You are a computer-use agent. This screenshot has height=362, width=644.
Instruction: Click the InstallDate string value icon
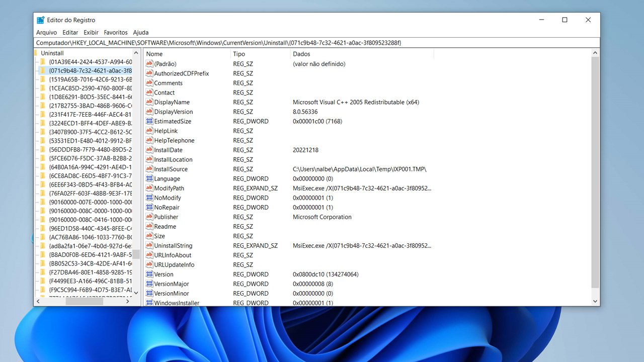149,150
